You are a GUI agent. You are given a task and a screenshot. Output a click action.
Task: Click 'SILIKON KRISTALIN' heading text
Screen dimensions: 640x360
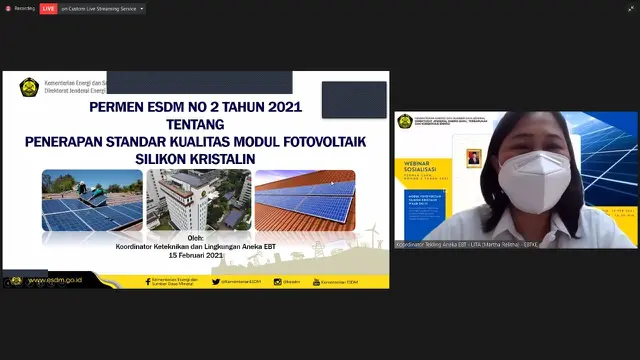pos(196,159)
